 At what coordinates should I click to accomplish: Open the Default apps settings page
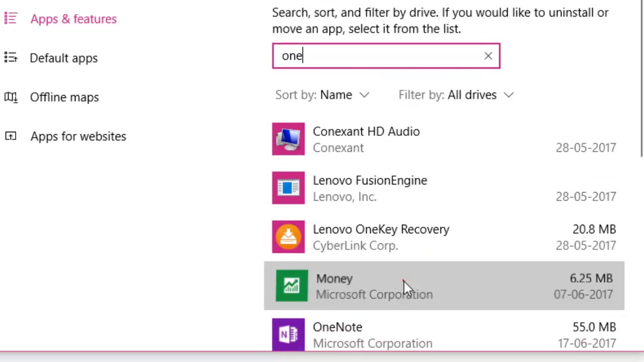[x=64, y=58]
